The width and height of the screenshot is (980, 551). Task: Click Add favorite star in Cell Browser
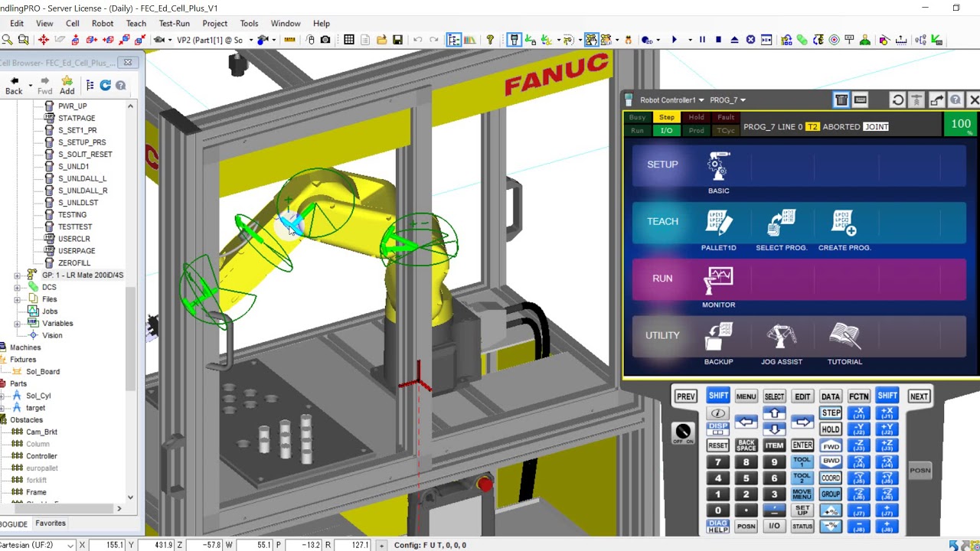coord(67,85)
